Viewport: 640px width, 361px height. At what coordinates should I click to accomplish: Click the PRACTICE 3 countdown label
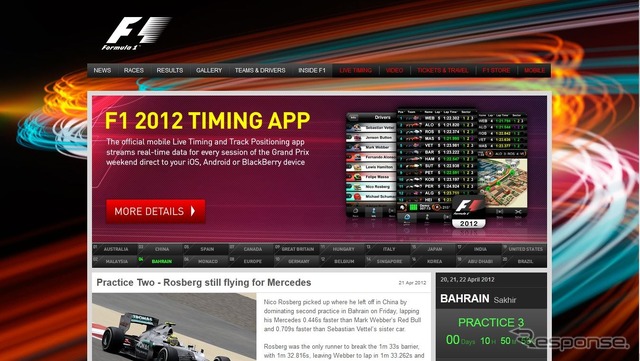tap(491, 322)
